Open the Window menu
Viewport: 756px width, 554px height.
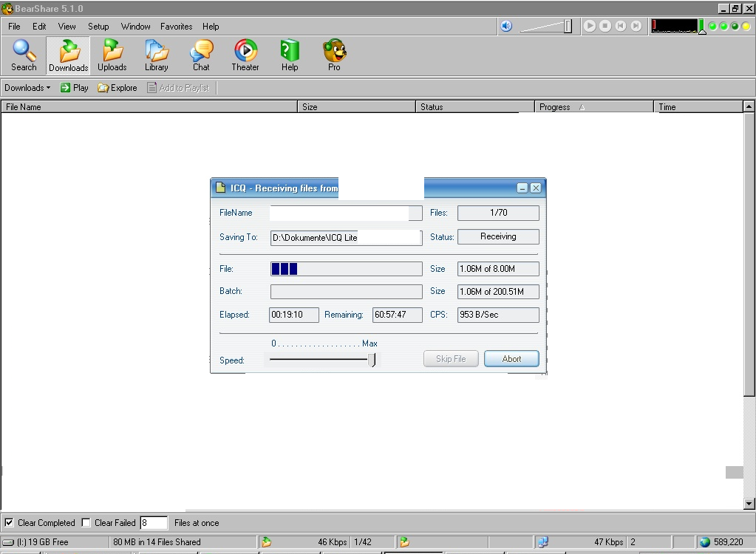click(x=135, y=27)
